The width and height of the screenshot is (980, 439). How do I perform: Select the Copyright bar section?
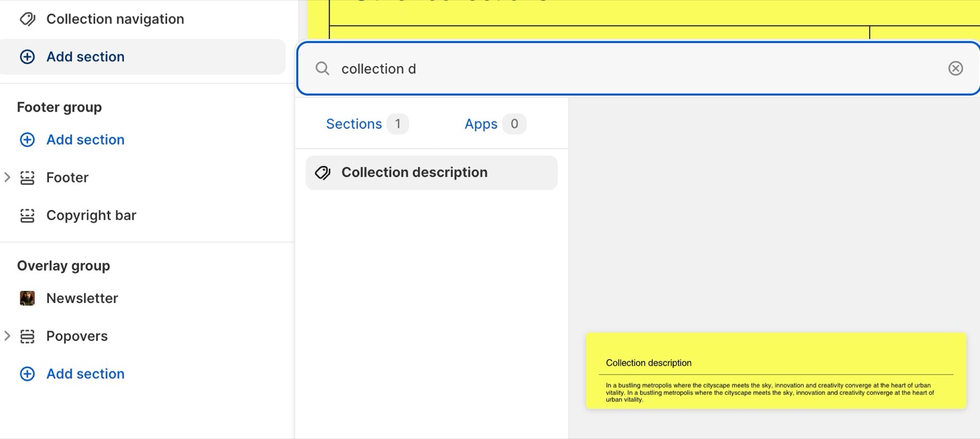pyautogui.click(x=91, y=216)
